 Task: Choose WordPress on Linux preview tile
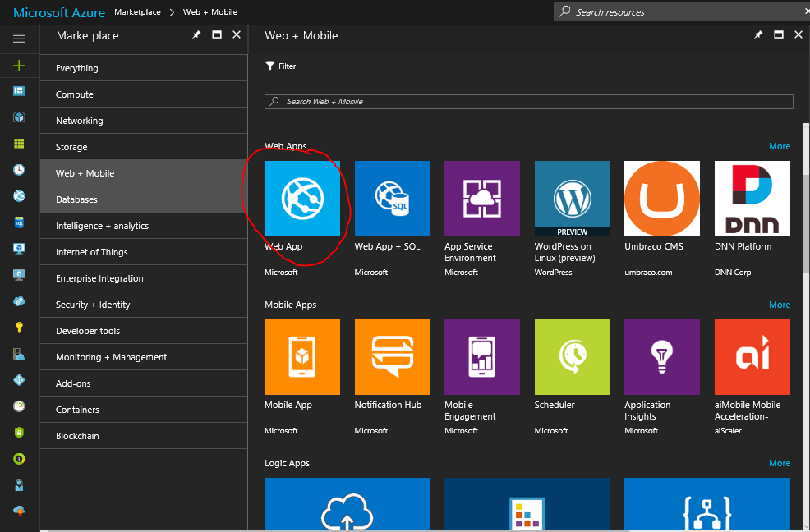(572, 199)
